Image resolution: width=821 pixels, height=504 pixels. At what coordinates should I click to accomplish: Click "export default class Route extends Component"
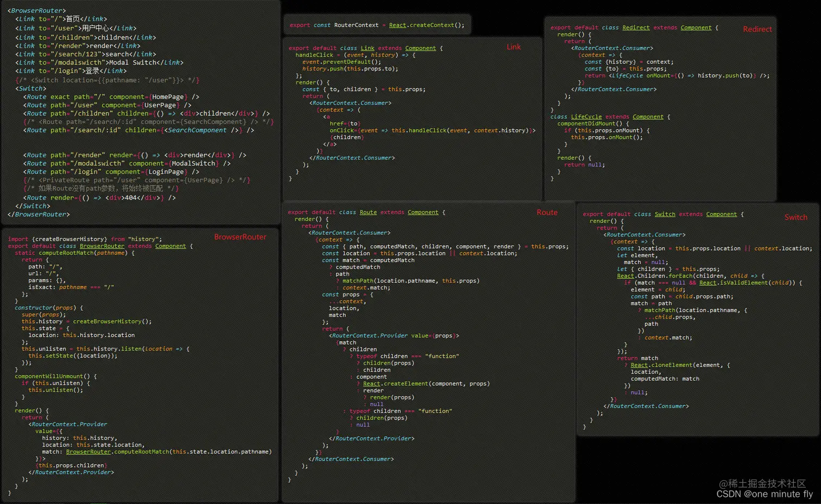click(x=366, y=213)
